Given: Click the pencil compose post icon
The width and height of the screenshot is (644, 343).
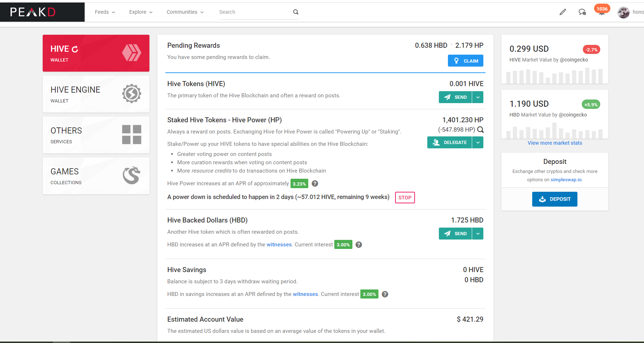Looking at the screenshot, I should click(x=563, y=12).
